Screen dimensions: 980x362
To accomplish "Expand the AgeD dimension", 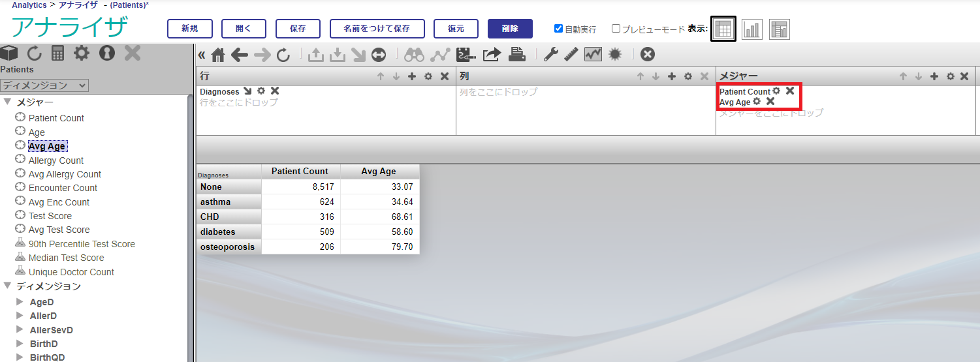I will (20, 302).
